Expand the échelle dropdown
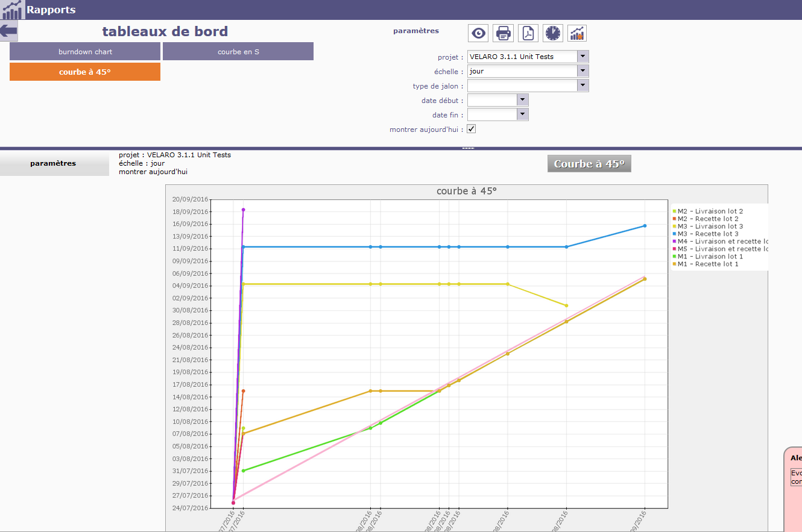The image size is (802, 532). [x=583, y=71]
